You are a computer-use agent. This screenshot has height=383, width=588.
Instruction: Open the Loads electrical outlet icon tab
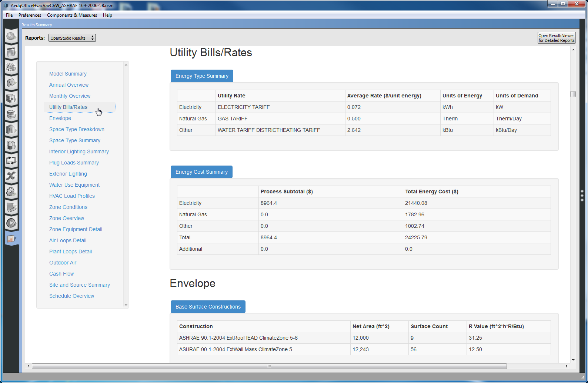(x=11, y=83)
